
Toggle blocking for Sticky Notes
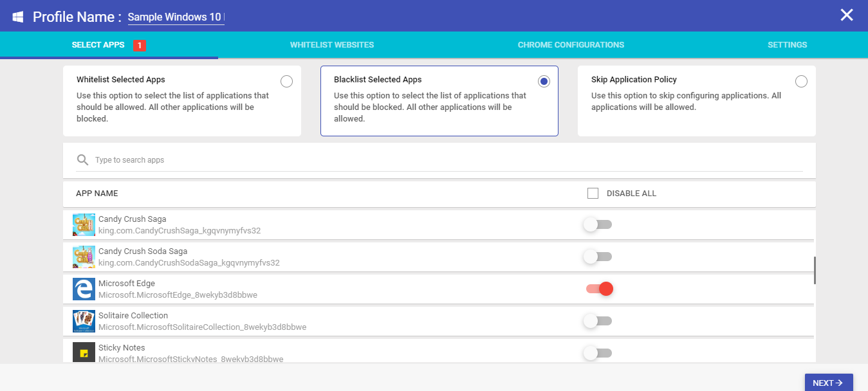[x=598, y=352]
